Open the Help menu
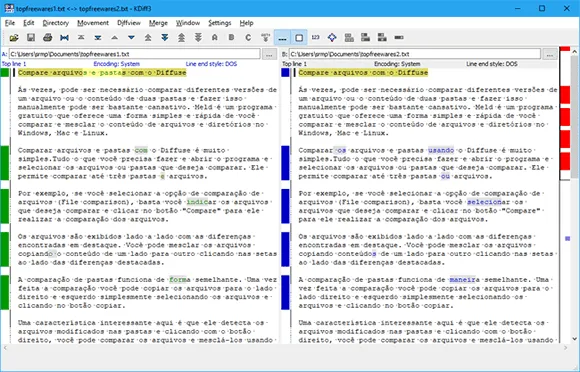 point(246,23)
